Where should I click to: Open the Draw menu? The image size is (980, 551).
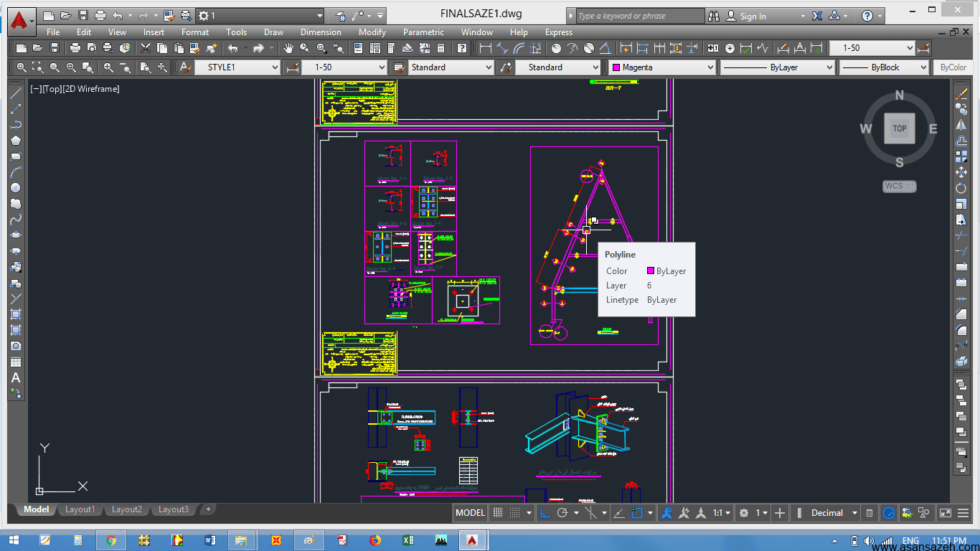click(x=273, y=32)
